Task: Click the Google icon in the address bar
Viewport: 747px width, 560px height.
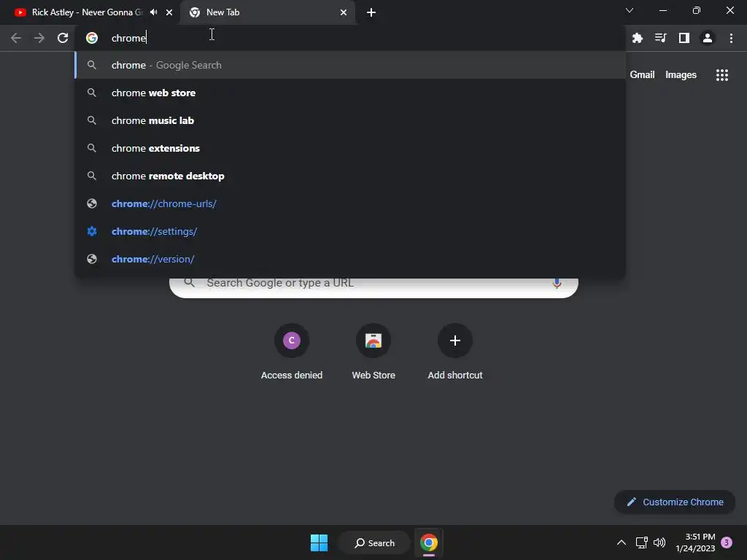Action: click(92, 38)
